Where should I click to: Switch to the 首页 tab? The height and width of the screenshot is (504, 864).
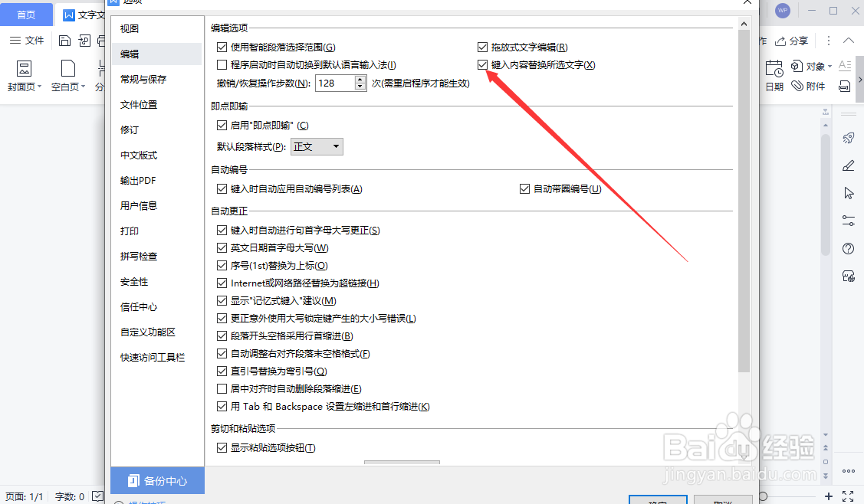pyautogui.click(x=26, y=14)
